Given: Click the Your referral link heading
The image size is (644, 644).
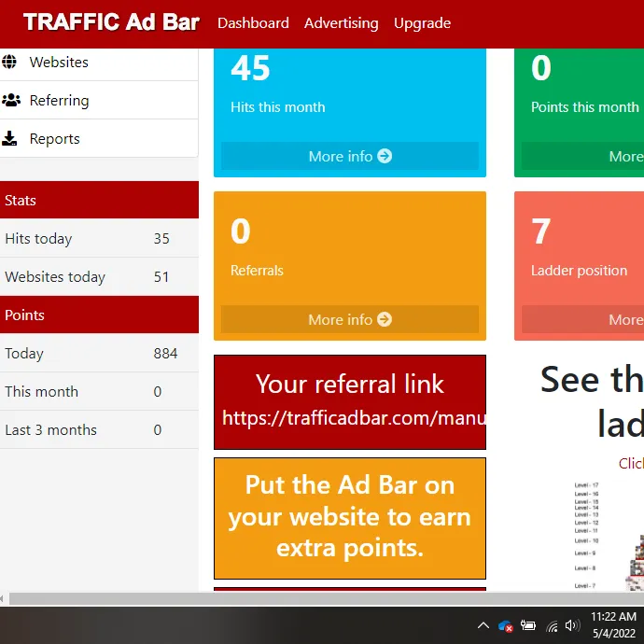Looking at the screenshot, I should 349,384.
